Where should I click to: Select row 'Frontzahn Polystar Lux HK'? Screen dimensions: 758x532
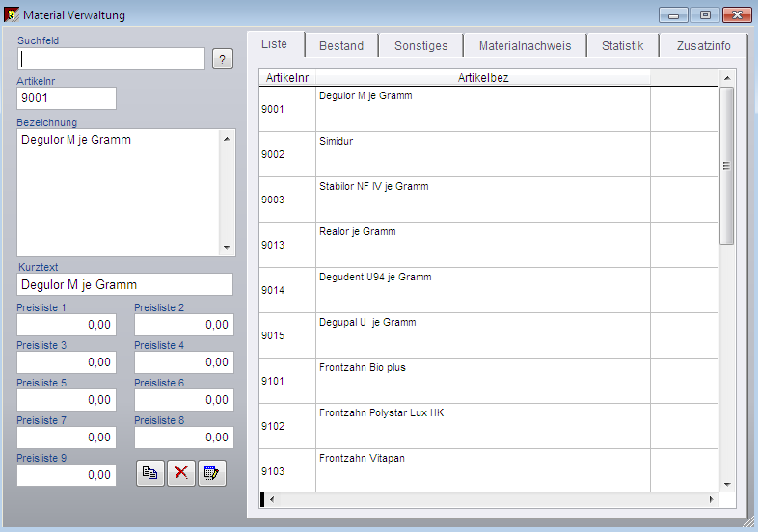click(x=489, y=426)
